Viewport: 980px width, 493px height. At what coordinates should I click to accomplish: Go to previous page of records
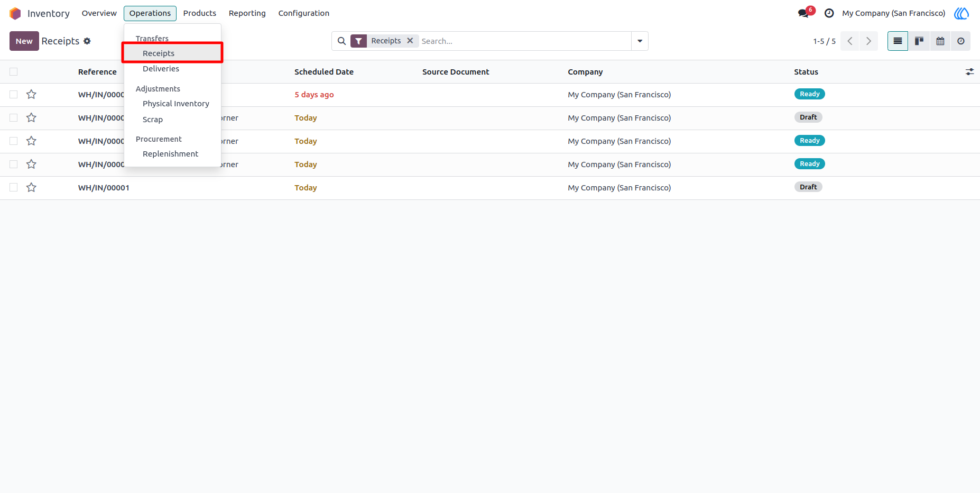click(x=850, y=41)
